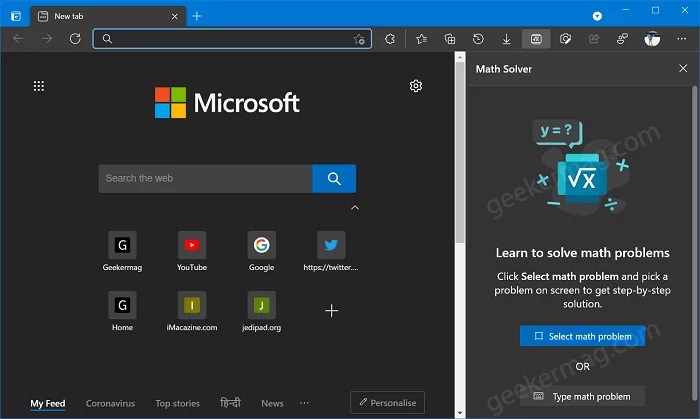Image resolution: width=700 pixels, height=419 pixels.
Task: Switch to Hindi feed tab
Action: [x=230, y=403]
